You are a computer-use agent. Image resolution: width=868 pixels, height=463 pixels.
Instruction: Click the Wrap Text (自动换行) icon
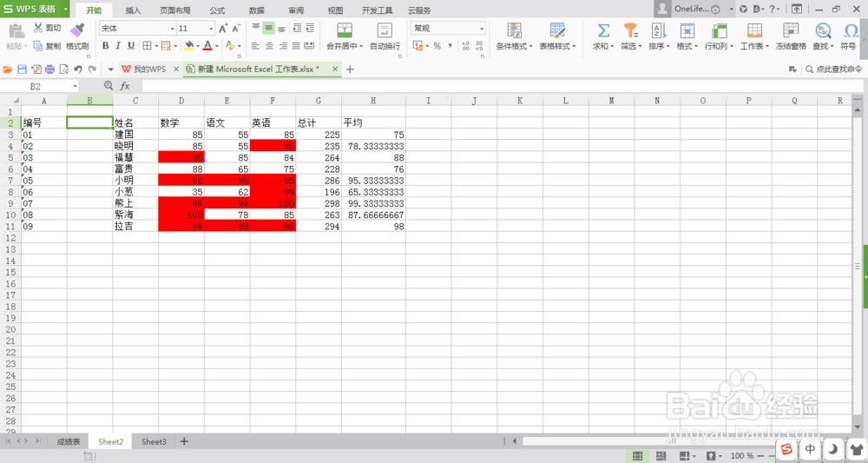pos(385,30)
